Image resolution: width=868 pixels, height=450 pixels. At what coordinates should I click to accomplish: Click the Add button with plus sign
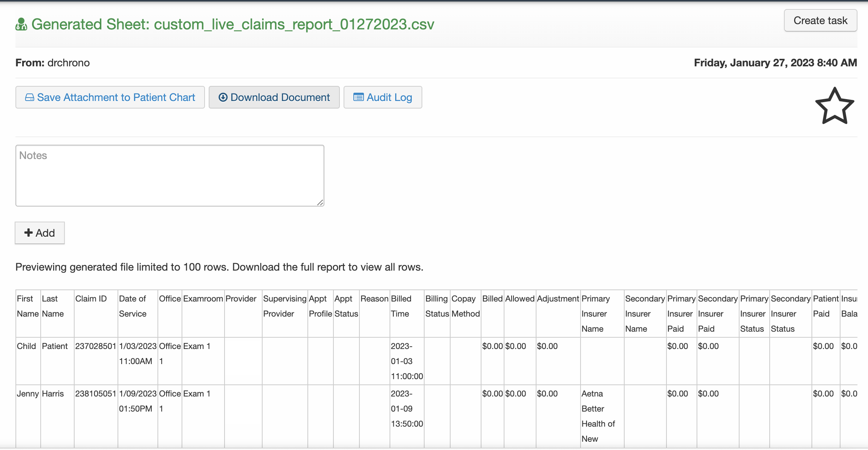(40, 233)
